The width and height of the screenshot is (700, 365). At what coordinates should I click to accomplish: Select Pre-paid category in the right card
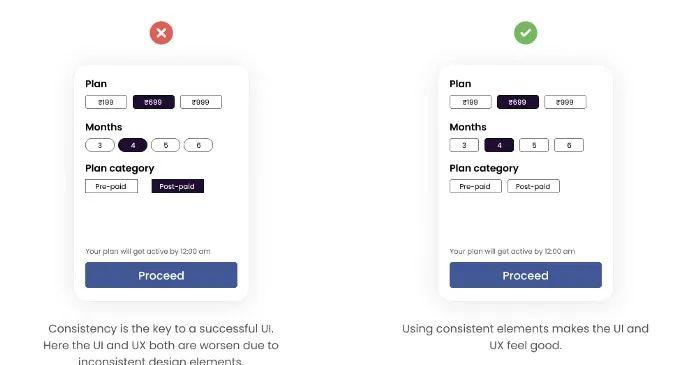pos(475,186)
